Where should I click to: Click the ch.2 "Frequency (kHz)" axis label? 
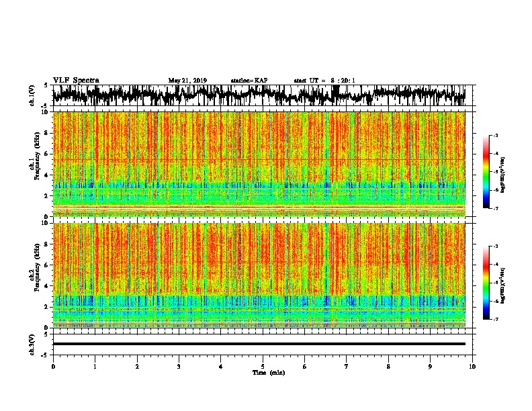coord(37,267)
